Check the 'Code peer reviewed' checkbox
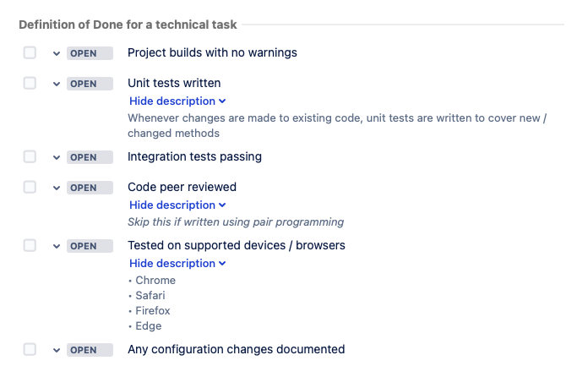588x377 pixels. pos(30,187)
